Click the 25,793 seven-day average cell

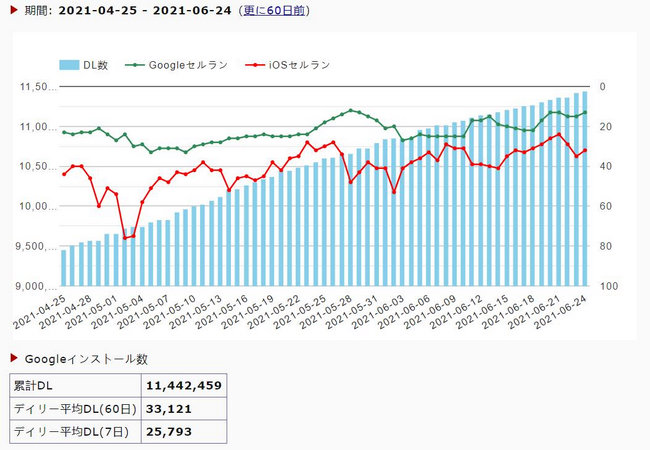[x=184, y=432]
